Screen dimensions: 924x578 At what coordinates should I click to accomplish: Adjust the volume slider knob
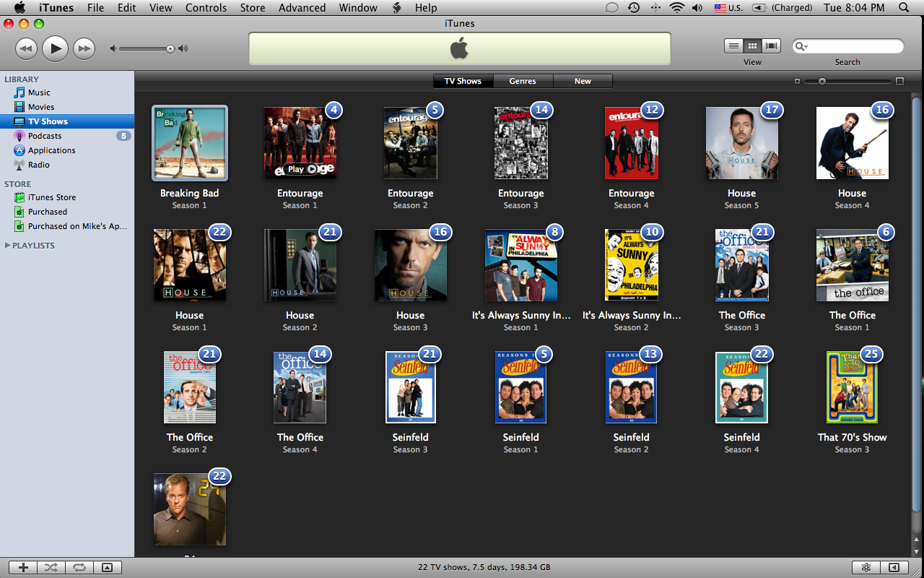tap(170, 49)
